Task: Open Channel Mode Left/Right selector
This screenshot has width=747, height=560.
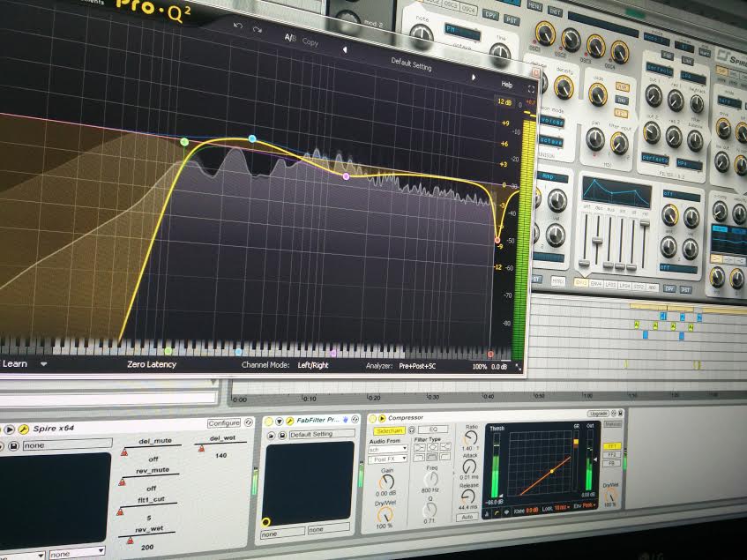Action: [x=313, y=365]
